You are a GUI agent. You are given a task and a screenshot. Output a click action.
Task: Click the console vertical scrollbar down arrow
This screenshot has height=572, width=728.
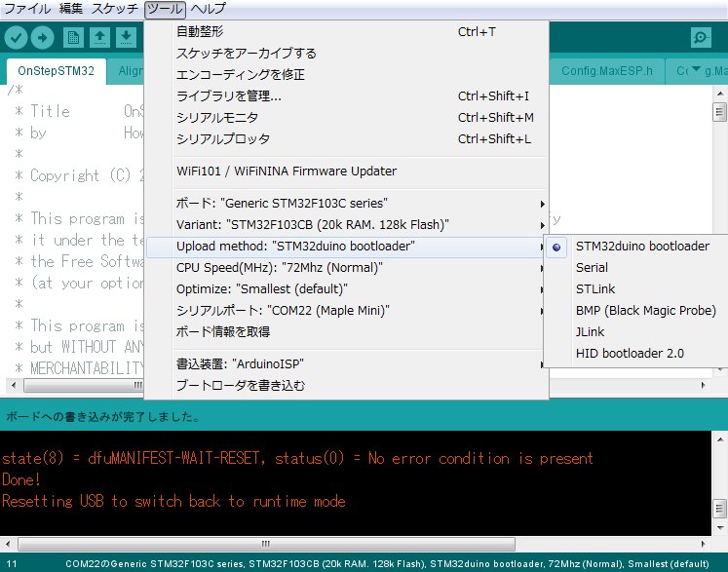(x=719, y=527)
